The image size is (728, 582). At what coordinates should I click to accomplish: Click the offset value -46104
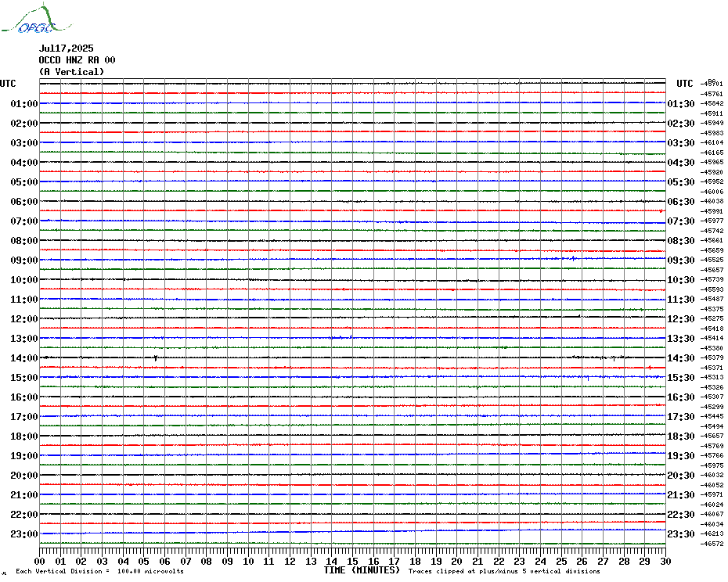[712, 142]
